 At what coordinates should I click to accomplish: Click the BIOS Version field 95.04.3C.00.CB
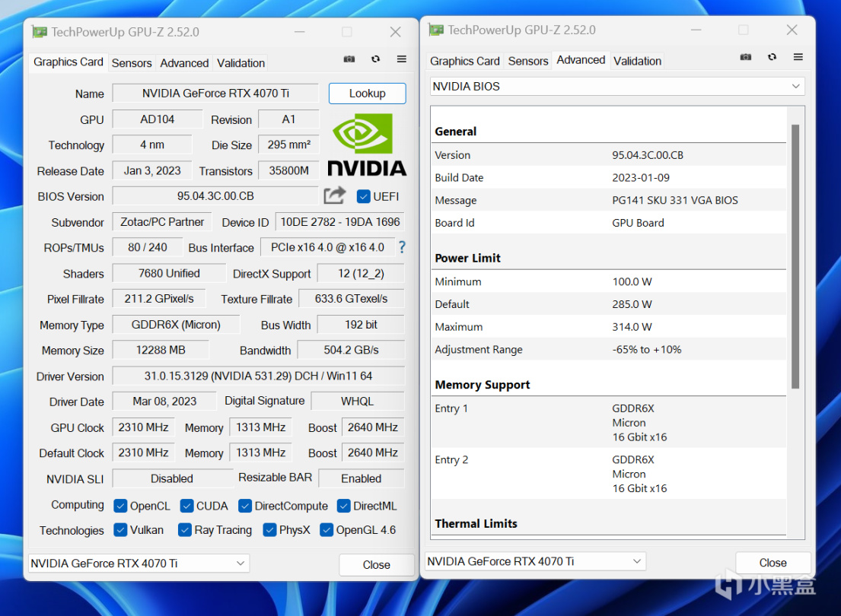215,196
